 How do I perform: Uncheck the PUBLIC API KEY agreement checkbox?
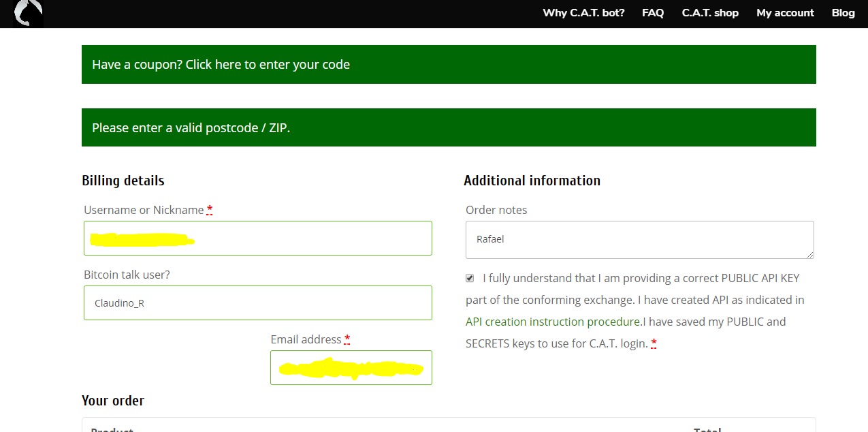click(470, 278)
